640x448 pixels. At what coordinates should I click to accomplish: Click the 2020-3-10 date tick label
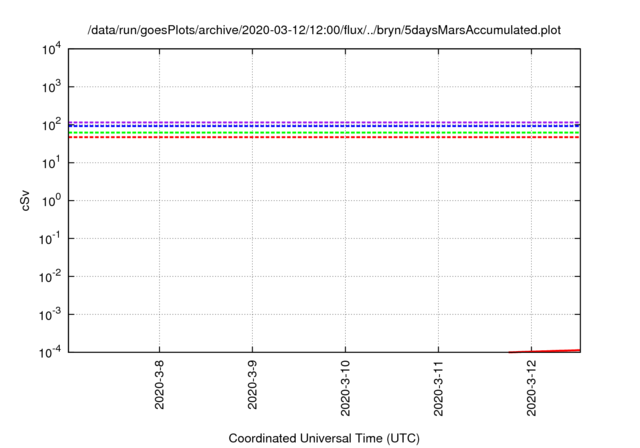[x=345, y=388]
